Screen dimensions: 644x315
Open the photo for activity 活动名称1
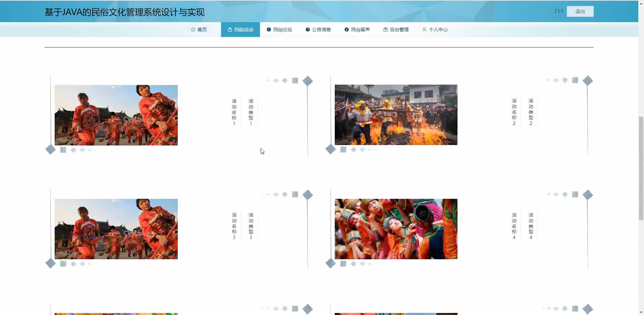tap(116, 115)
